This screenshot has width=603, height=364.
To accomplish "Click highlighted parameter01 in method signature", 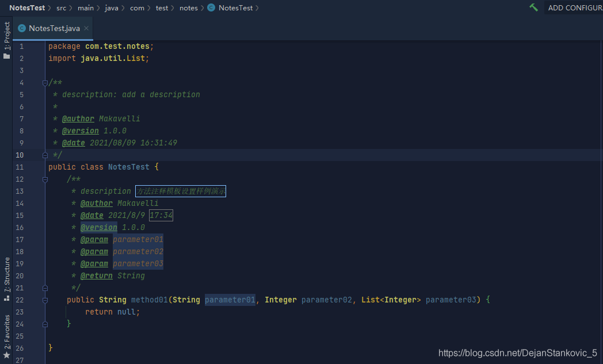I will click(230, 300).
